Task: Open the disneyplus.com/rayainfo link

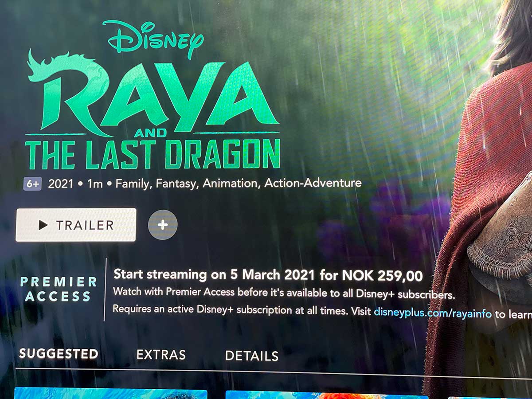Action: pos(433,313)
